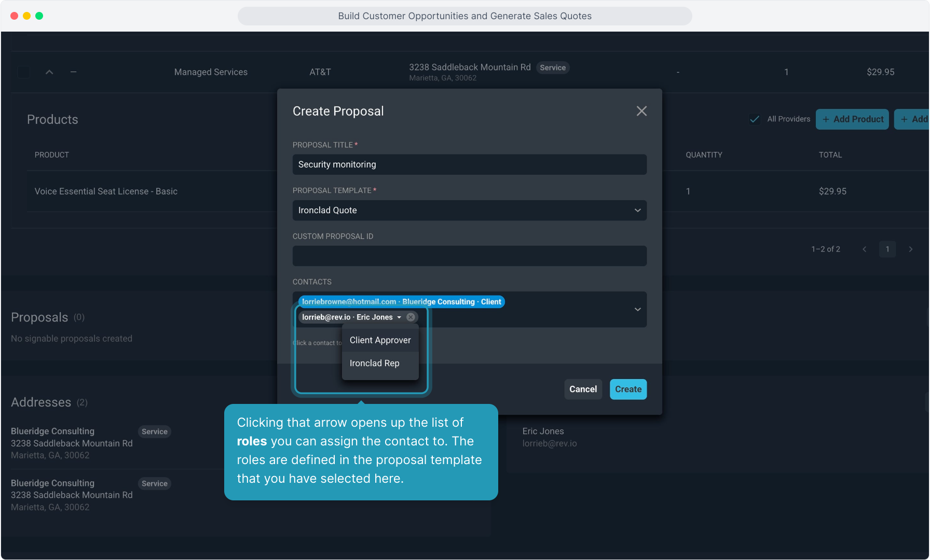This screenshot has height=560, width=930.
Task: Click the minus icon in Managed Services row
Action: click(x=74, y=72)
